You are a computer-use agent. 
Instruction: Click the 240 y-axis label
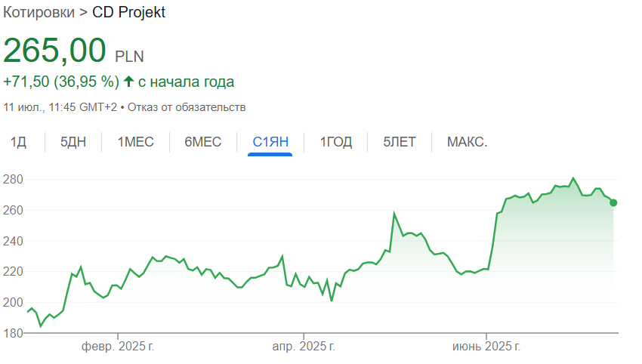(x=13, y=241)
